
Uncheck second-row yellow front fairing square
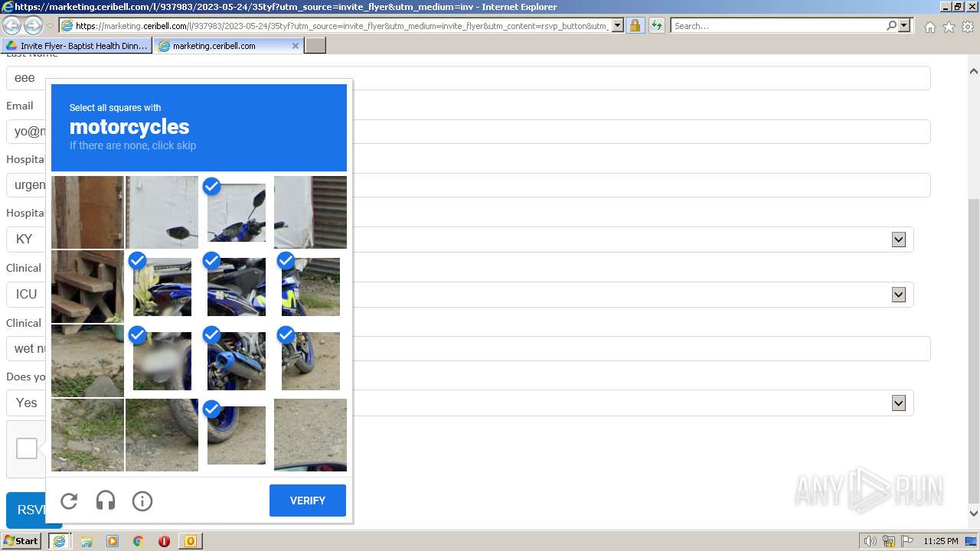[x=310, y=286]
